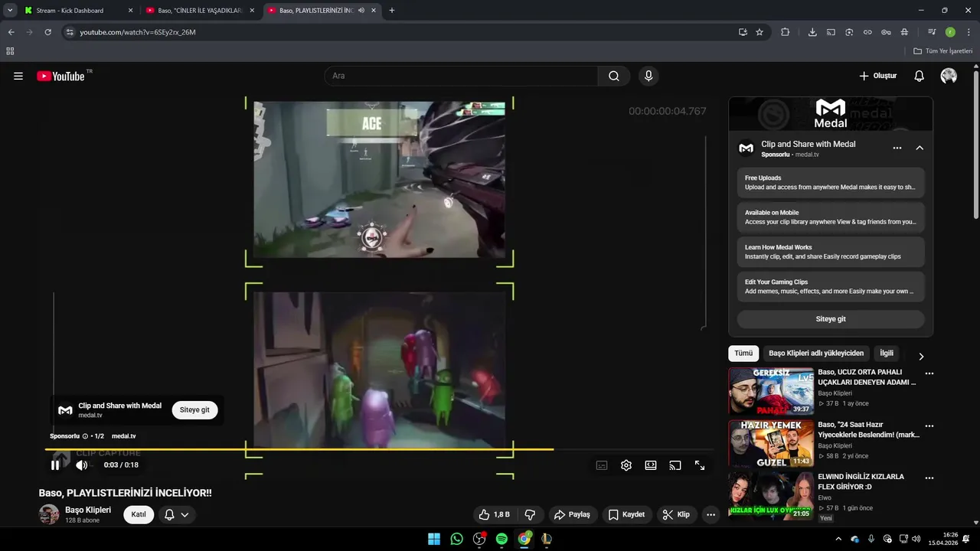Open the account avatar menu
This screenshot has height=551, width=980.
tap(949, 76)
